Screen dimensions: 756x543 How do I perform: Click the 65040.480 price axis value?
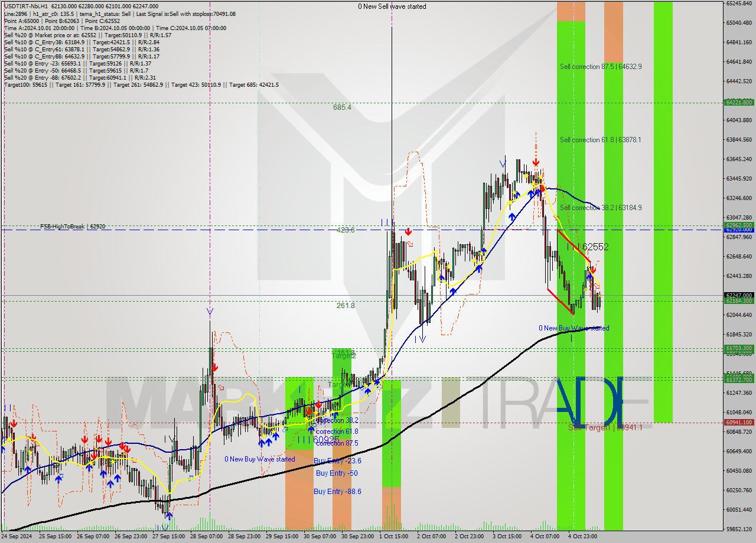point(739,23)
